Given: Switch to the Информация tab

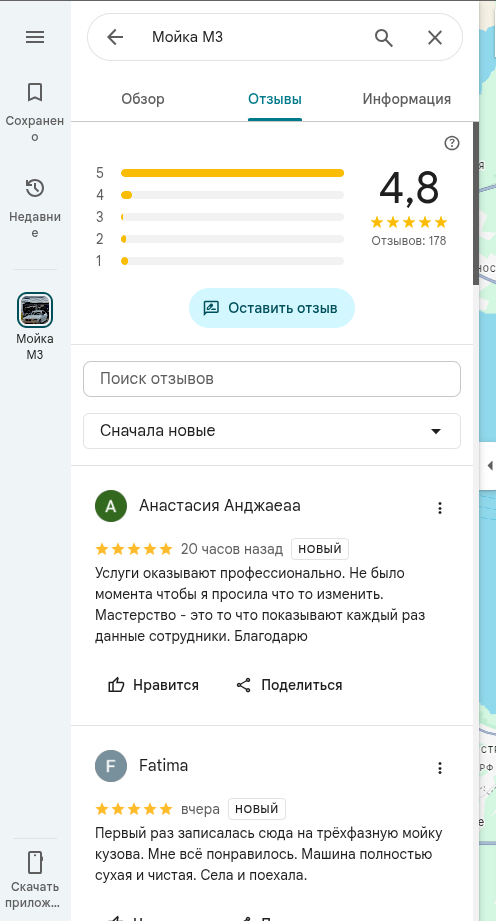Looking at the screenshot, I should (x=407, y=99).
